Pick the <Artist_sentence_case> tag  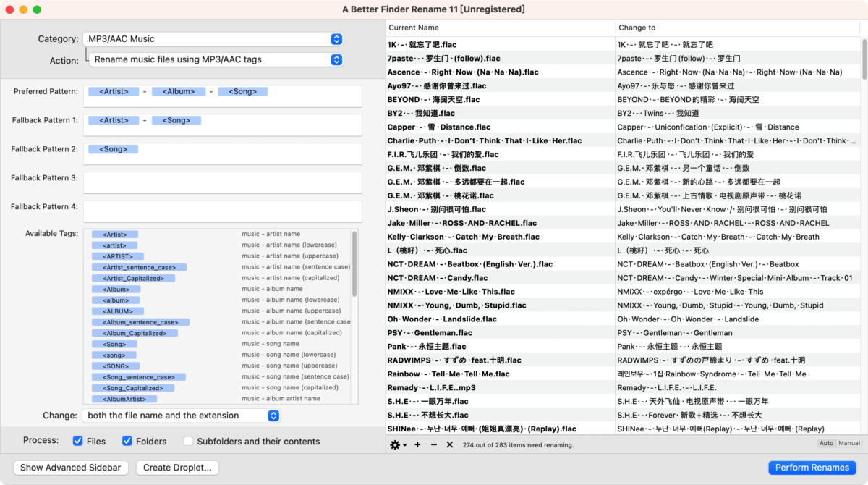coord(140,267)
